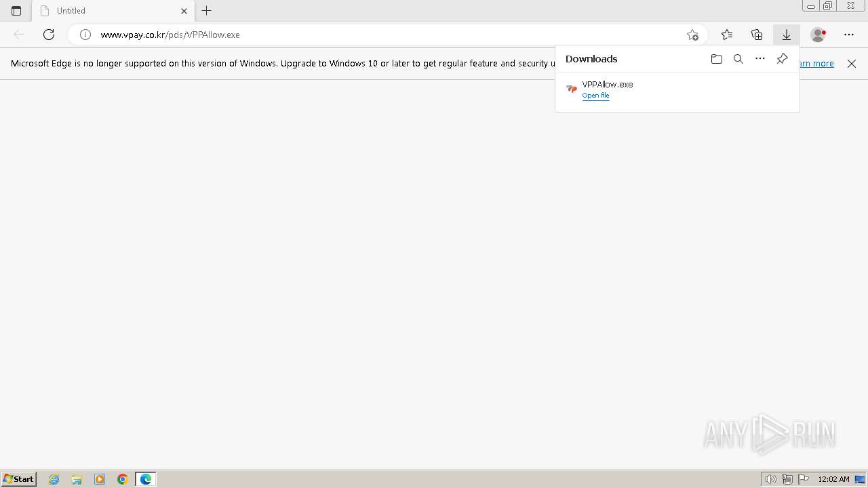Click the VPPAllow.exe file icon

pyautogui.click(x=572, y=89)
